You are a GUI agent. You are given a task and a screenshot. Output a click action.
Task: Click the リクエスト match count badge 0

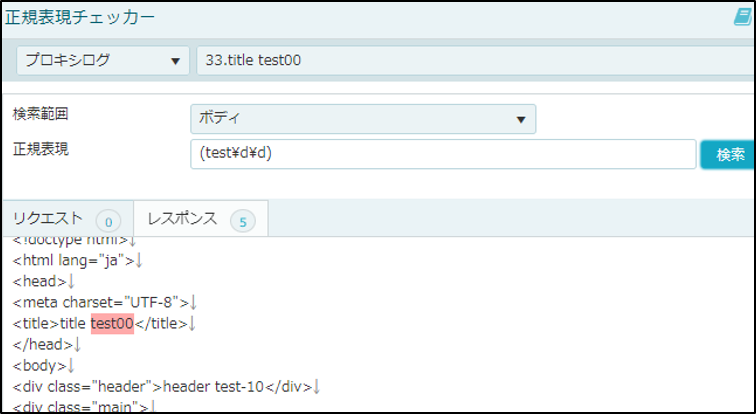click(x=108, y=222)
